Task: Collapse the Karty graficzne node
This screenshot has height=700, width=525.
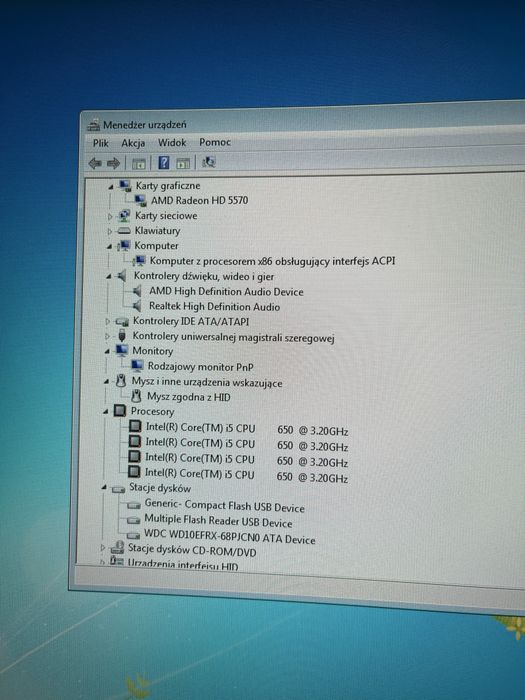Action: (x=111, y=187)
